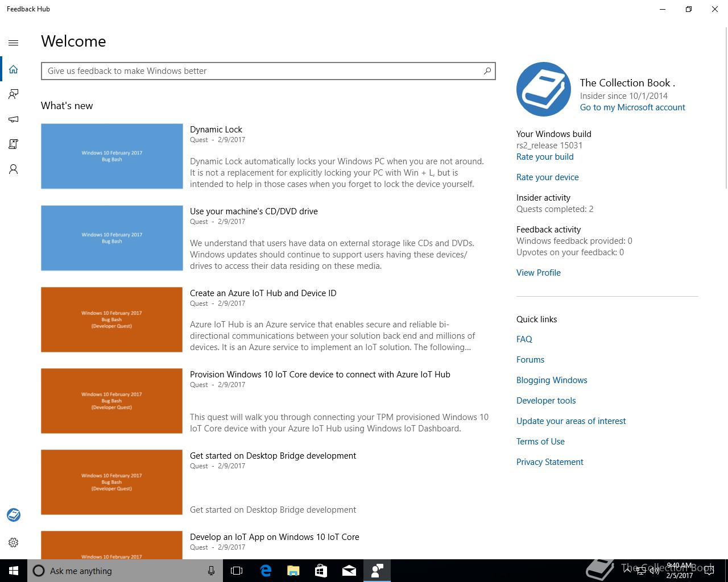
Task: Click Update your areas of interest
Action: pyautogui.click(x=571, y=421)
